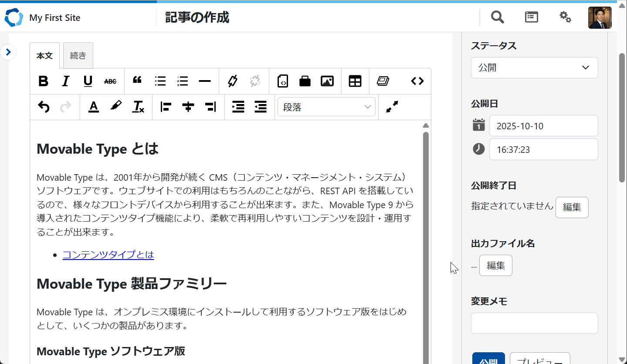Insert a table into the editor
627x364 pixels.
[355, 81]
